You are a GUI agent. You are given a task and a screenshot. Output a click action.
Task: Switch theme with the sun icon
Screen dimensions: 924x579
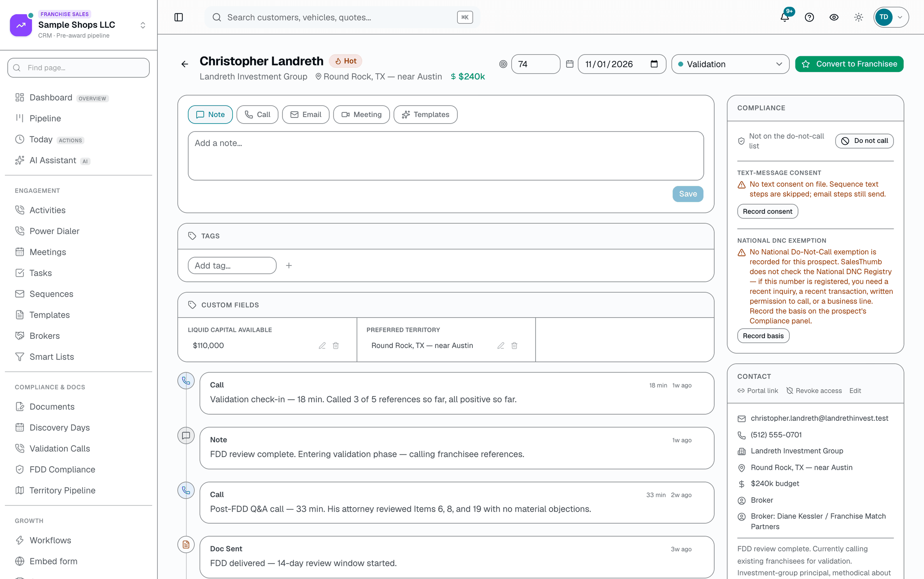(x=859, y=17)
